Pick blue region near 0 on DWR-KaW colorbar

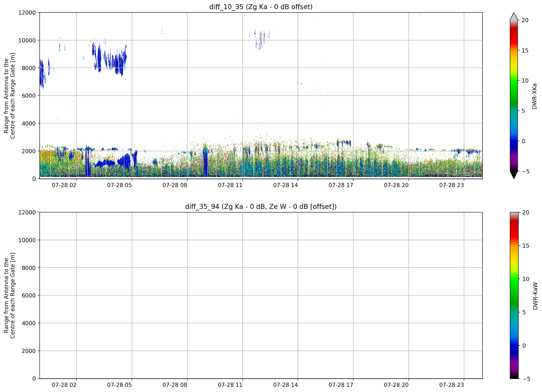pyautogui.click(x=514, y=345)
